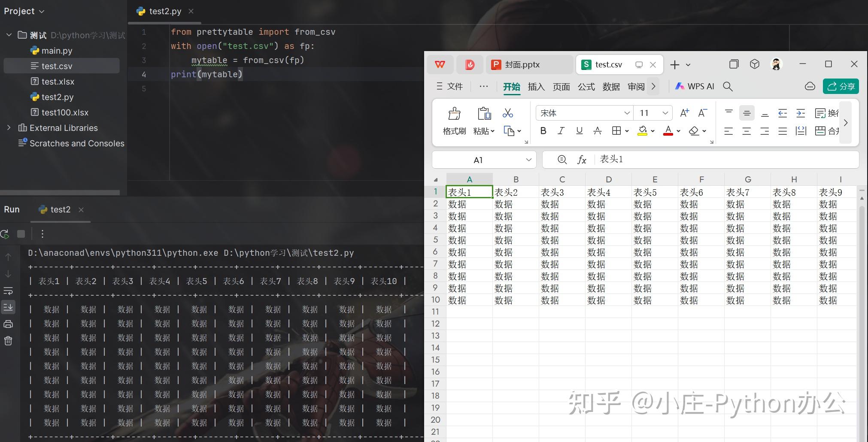Print the console output
The image size is (868, 442).
pos(9,324)
